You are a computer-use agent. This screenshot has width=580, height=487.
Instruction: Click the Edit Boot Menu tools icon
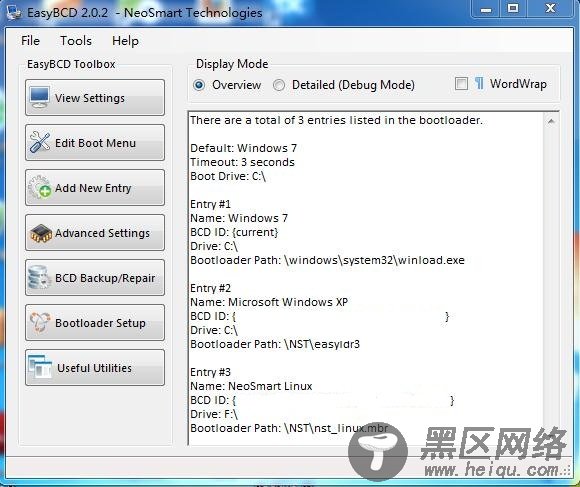click(x=40, y=142)
